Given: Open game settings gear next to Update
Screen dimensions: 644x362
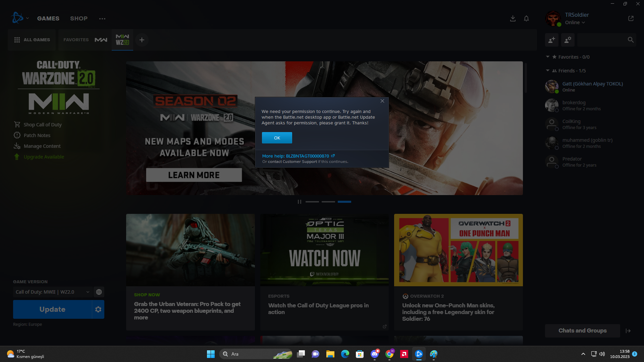Looking at the screenshot, I should click(x=98, y=309).
